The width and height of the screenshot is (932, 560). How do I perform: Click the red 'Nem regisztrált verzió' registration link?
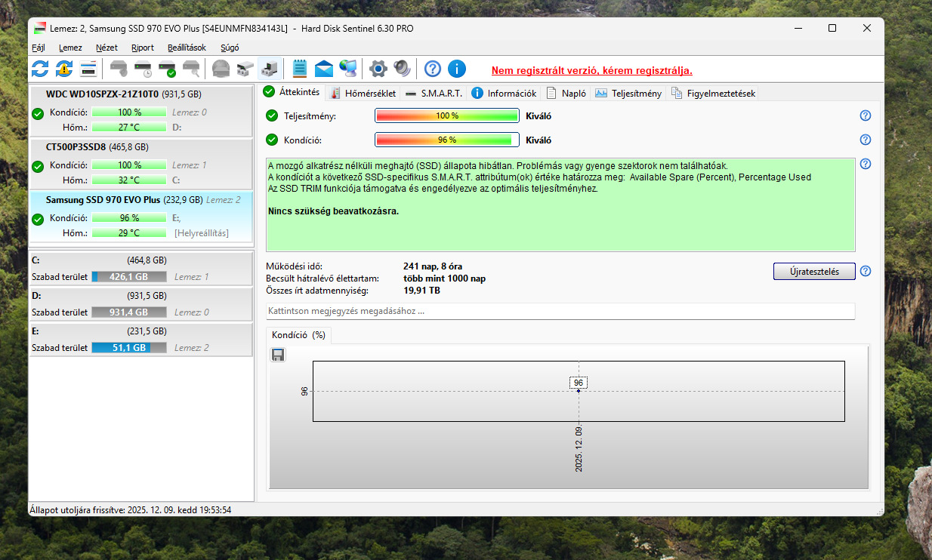coord(592,70)
